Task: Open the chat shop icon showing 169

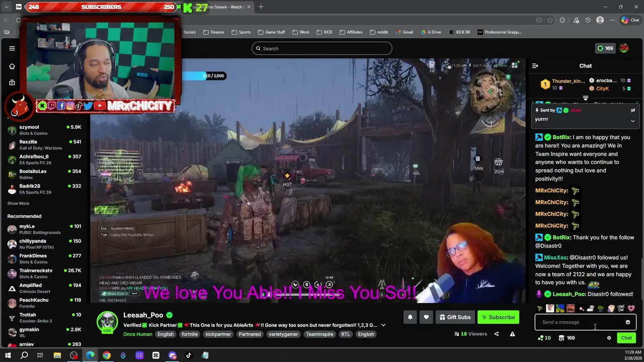Action: coord(567,338)
